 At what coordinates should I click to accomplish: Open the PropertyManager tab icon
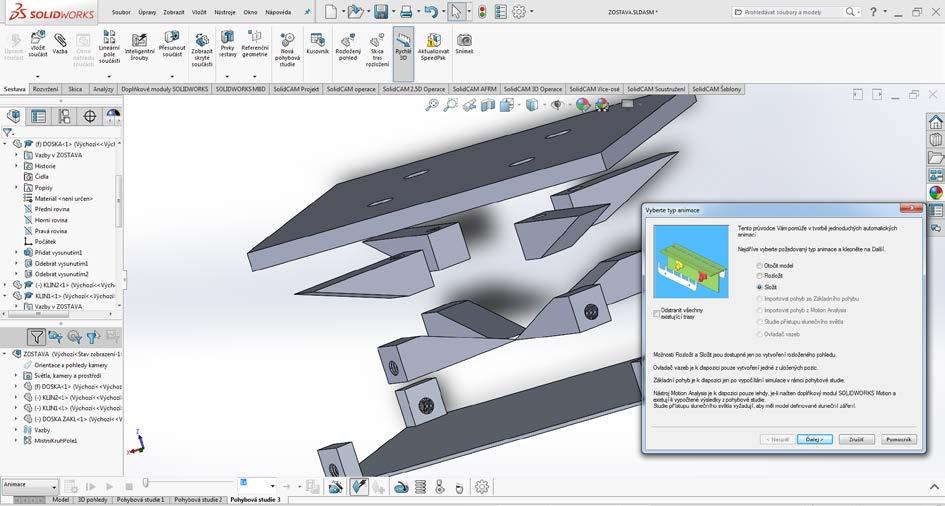(x=39, y=116)
